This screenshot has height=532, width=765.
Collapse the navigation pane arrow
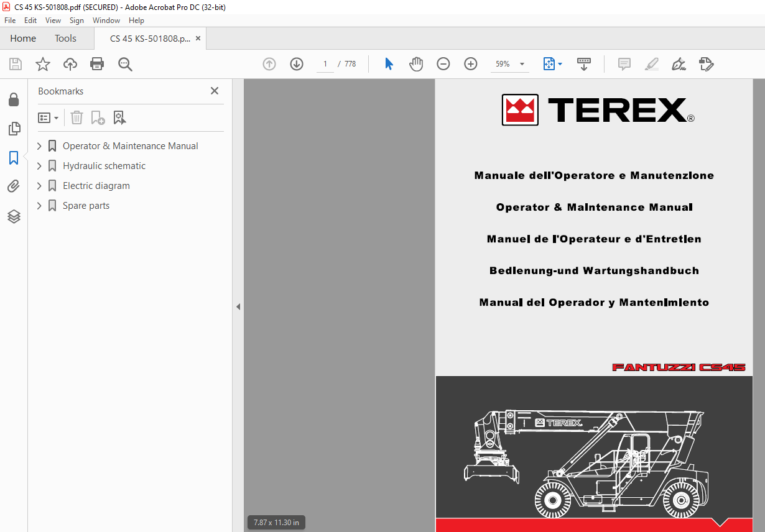tap(238, 306)
